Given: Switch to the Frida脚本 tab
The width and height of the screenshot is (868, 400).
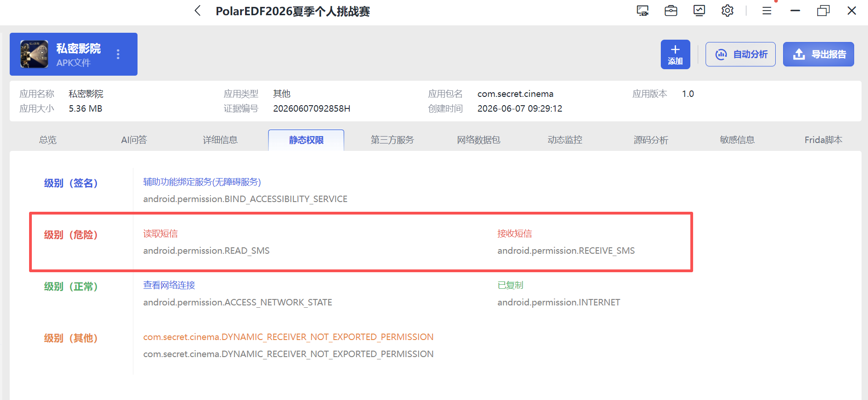Looking at the screenshot, I should [823, 140].
